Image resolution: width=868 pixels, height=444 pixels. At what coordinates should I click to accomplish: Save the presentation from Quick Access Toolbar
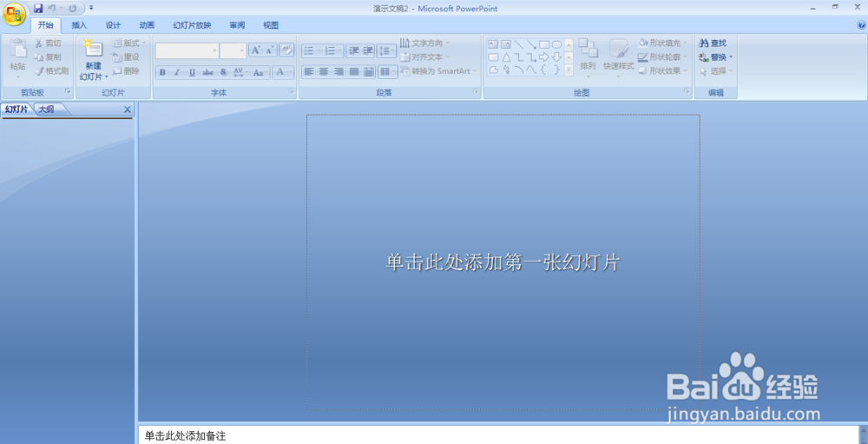click(38, 9)
